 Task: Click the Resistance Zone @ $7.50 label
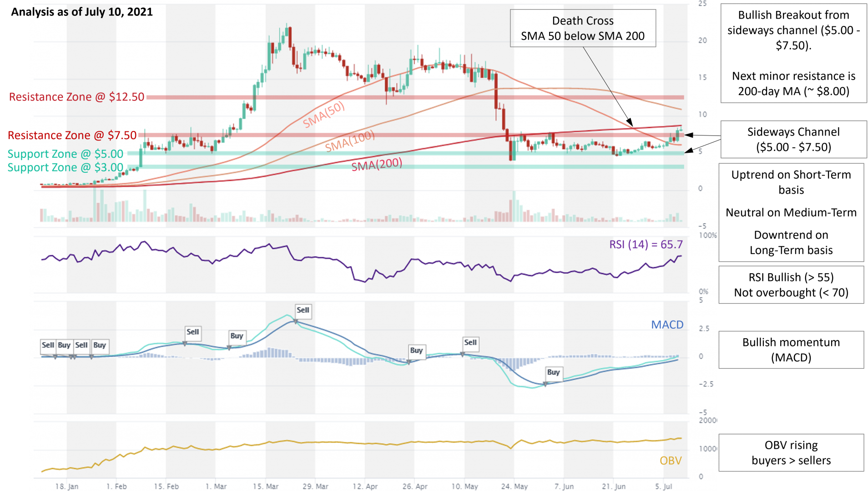72,135
